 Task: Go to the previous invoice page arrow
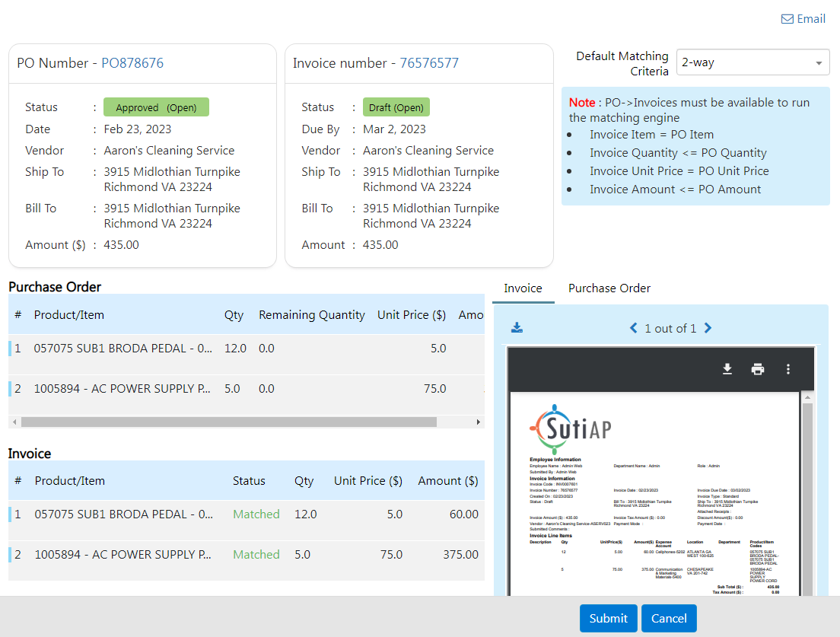tap(633, 328)
